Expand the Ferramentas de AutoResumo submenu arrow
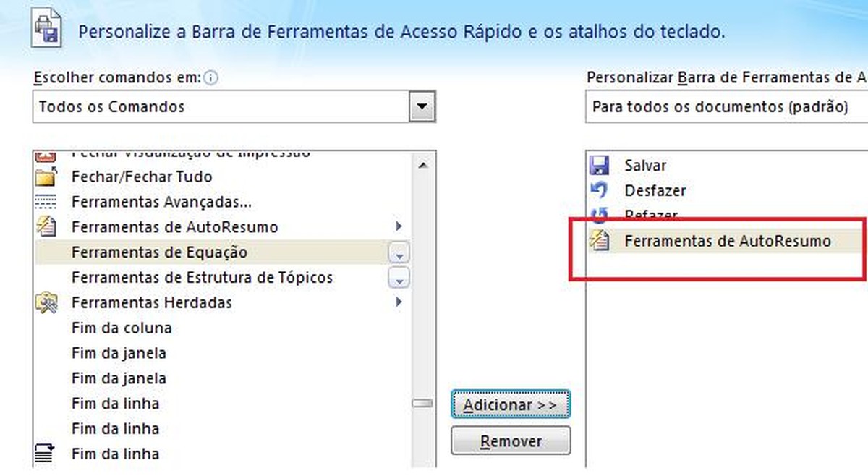This screenshot has width=868, height=476. pos(399,226)
